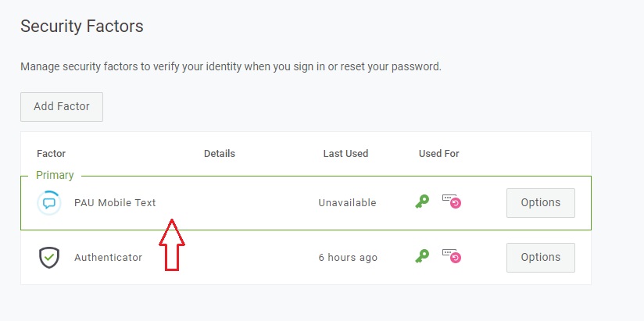Click the green Primary label
The image size is (644, 321).
(x=55, y=176)
